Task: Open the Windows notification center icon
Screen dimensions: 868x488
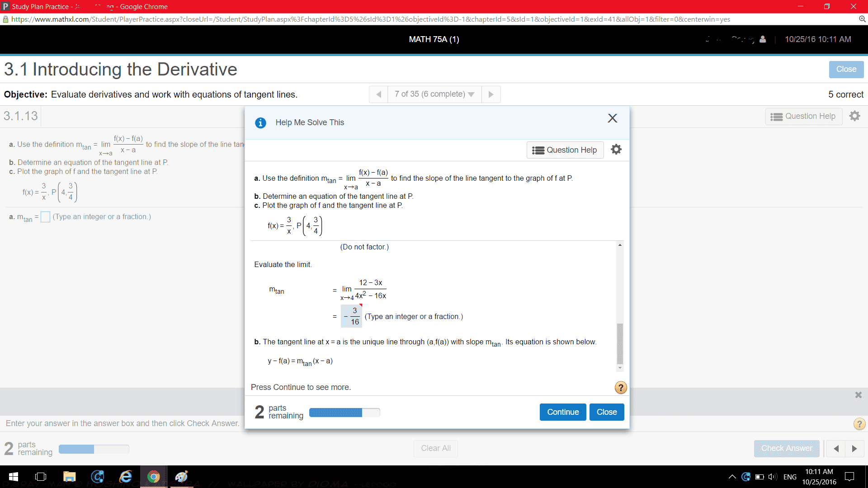Action: point(849,476)
